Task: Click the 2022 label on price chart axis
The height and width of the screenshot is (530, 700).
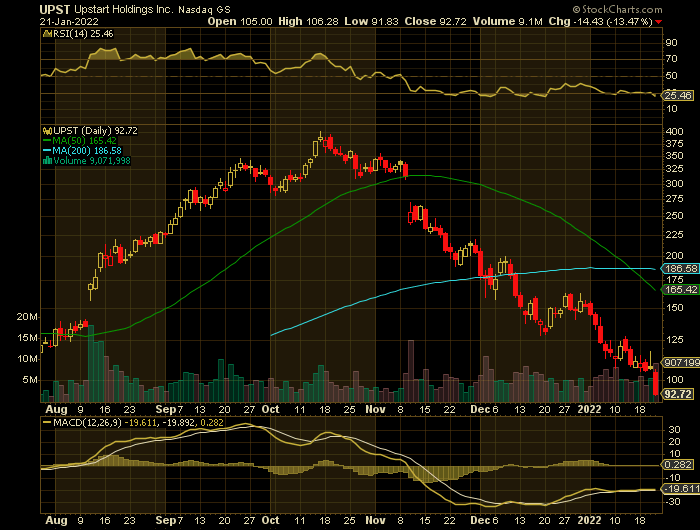Action: tap(589, 409)
